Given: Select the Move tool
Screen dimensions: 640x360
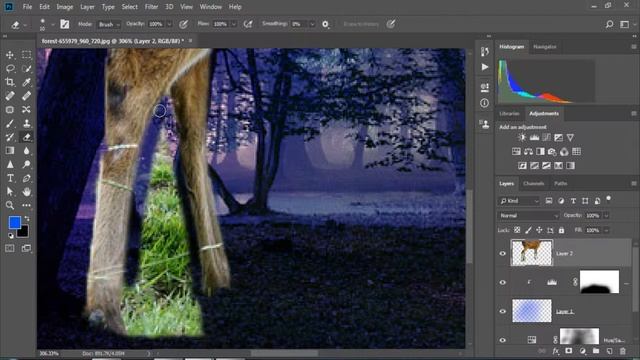Looking at the screenshot, I should coord(10,55).
